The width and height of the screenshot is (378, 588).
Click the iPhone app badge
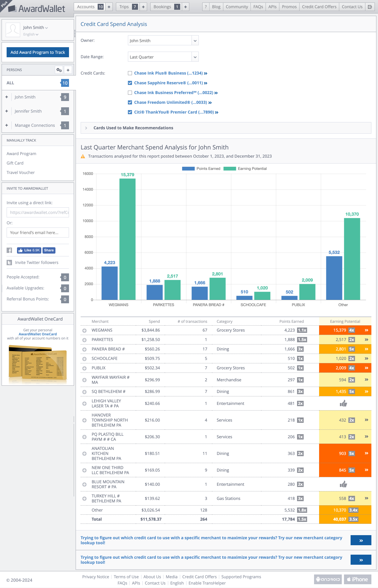click(358, 579)
